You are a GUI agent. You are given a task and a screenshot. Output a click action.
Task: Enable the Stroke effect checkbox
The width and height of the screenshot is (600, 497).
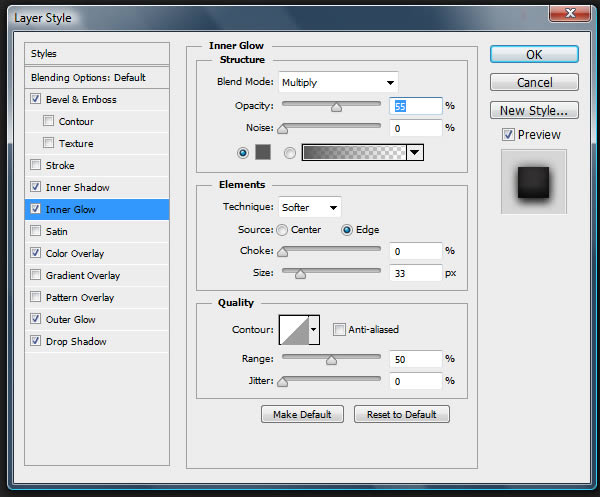point(36,165)
